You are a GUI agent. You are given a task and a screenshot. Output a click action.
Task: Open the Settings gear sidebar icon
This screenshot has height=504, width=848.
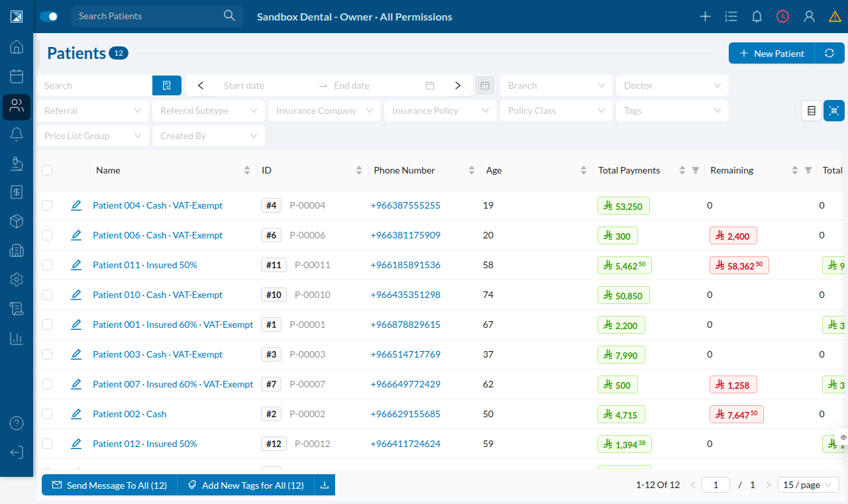pos(17,279)
